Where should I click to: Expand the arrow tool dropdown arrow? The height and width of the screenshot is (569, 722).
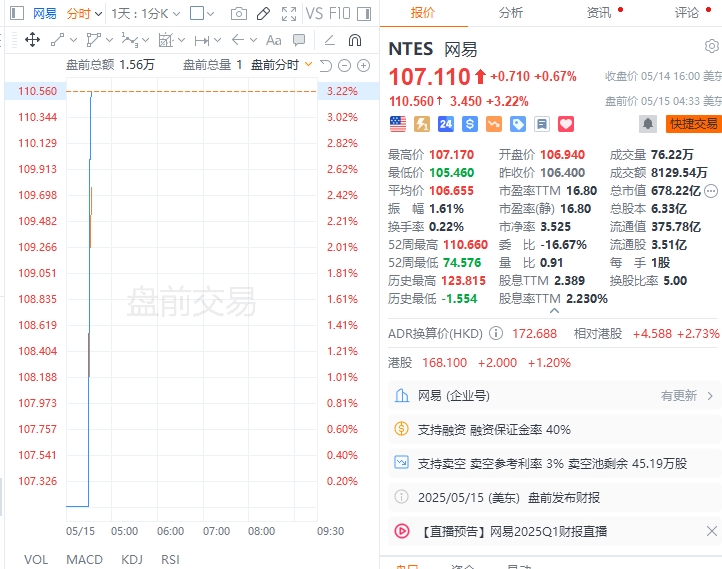[253, 41]
